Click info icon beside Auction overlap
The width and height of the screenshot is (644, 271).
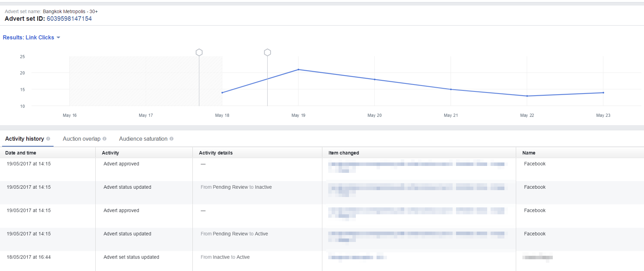(x=104, y=139)
